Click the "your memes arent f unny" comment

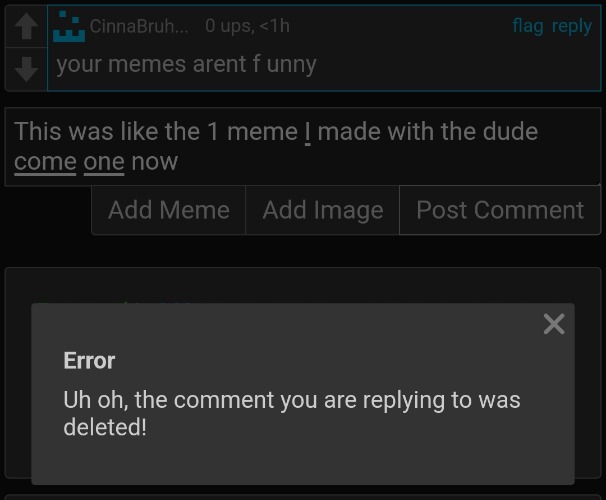click(186, 65)
